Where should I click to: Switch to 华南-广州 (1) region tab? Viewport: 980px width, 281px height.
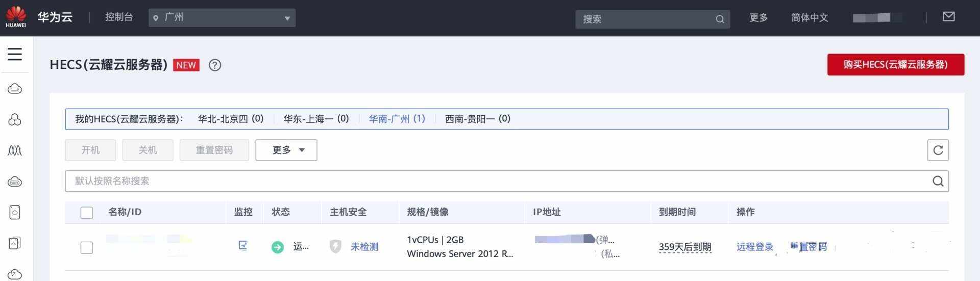pos(397,119)
